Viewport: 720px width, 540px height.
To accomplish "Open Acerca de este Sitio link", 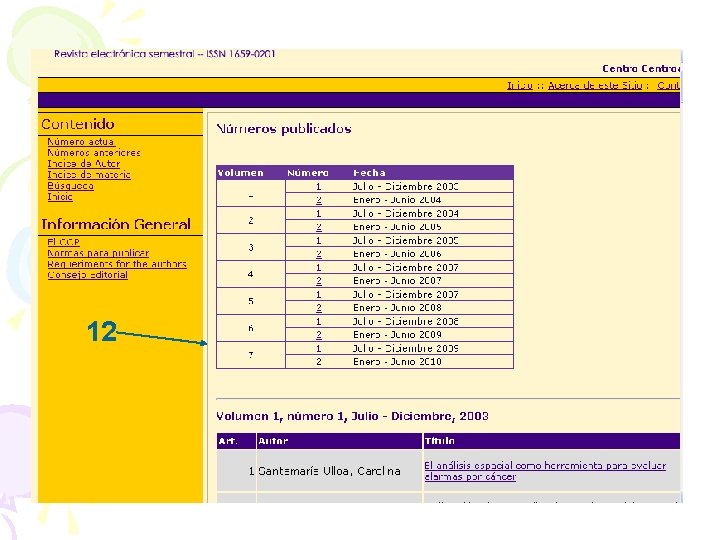I will pos(595,85).
